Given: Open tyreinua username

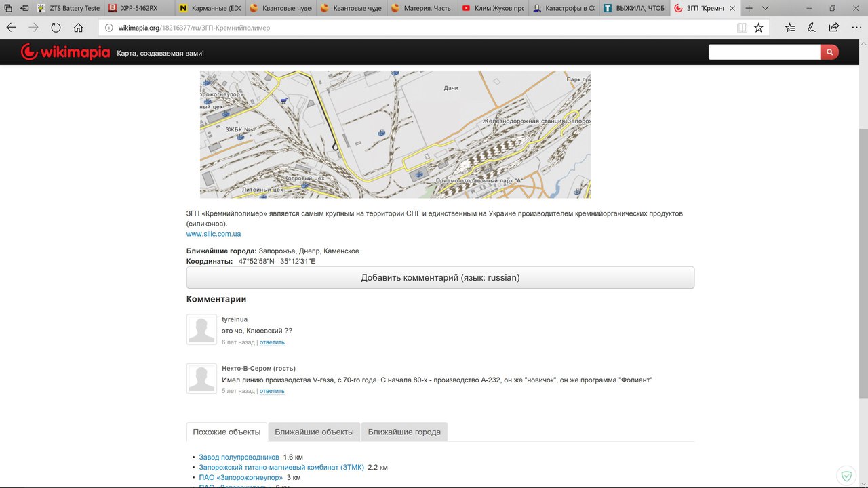Looking at the screenshot, I should [x=235, y=319].
